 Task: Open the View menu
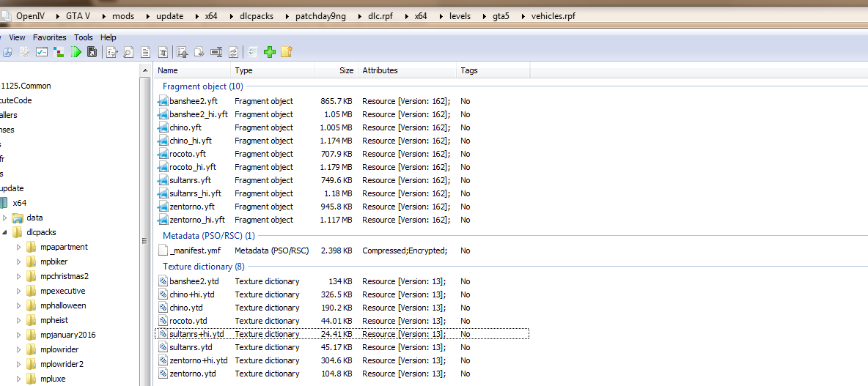(17, 37)
